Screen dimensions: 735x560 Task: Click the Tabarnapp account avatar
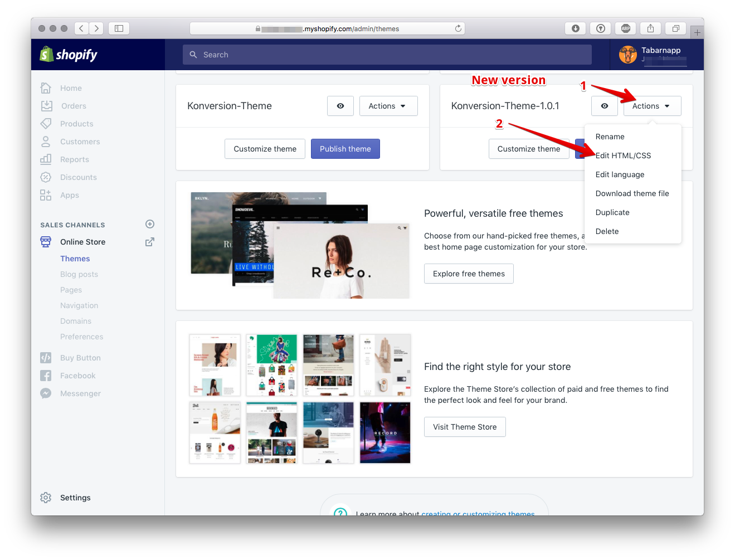pos(628,55)
